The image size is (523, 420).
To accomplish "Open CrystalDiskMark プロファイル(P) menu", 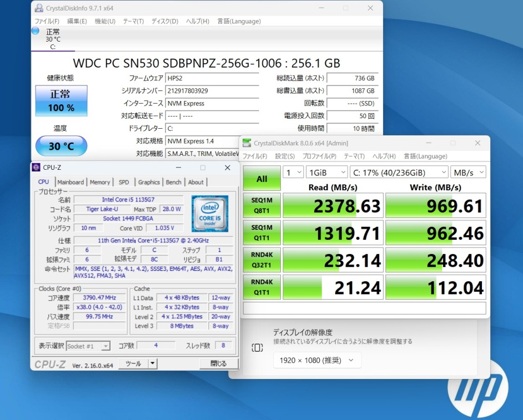I will (319, 156).
